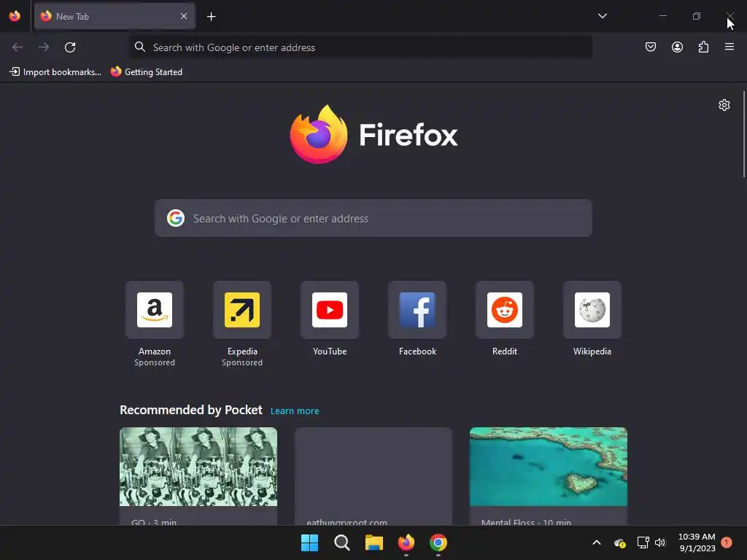This screenshot has height=560, width=747.
Task: Open Save to Pocket icon
Action: 650,47
